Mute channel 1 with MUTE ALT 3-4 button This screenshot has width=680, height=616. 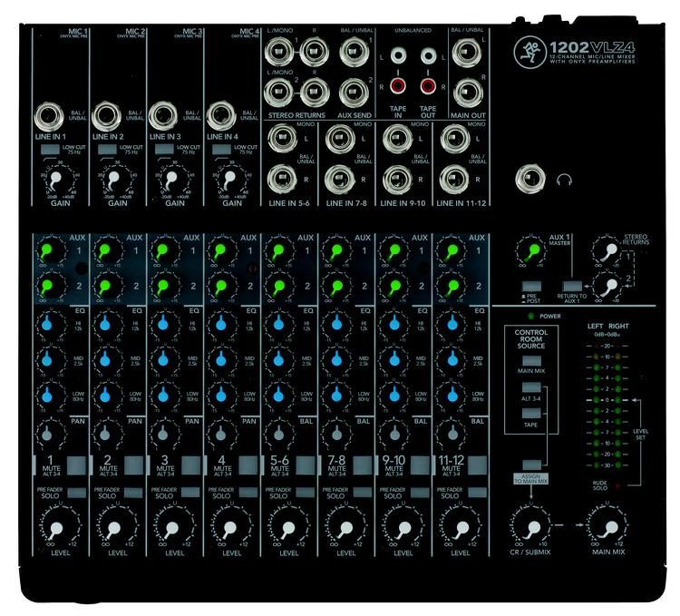pos(76,465)
